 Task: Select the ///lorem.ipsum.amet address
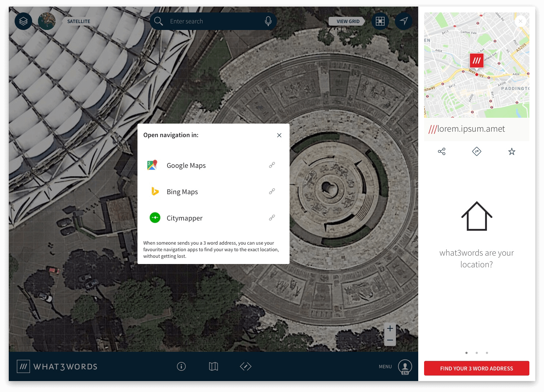[467, 129]
